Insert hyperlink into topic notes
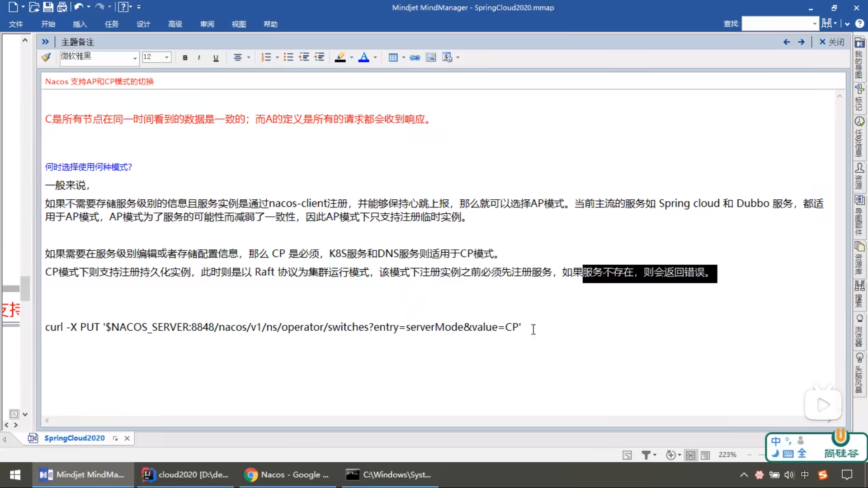This screenshot has width=868, height=488. pyautogui.click(x=415, y=57)
